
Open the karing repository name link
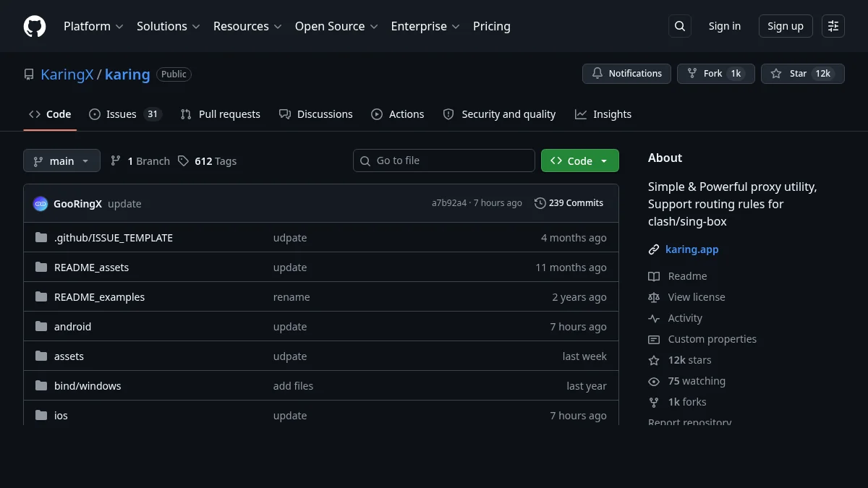(127, 74)
